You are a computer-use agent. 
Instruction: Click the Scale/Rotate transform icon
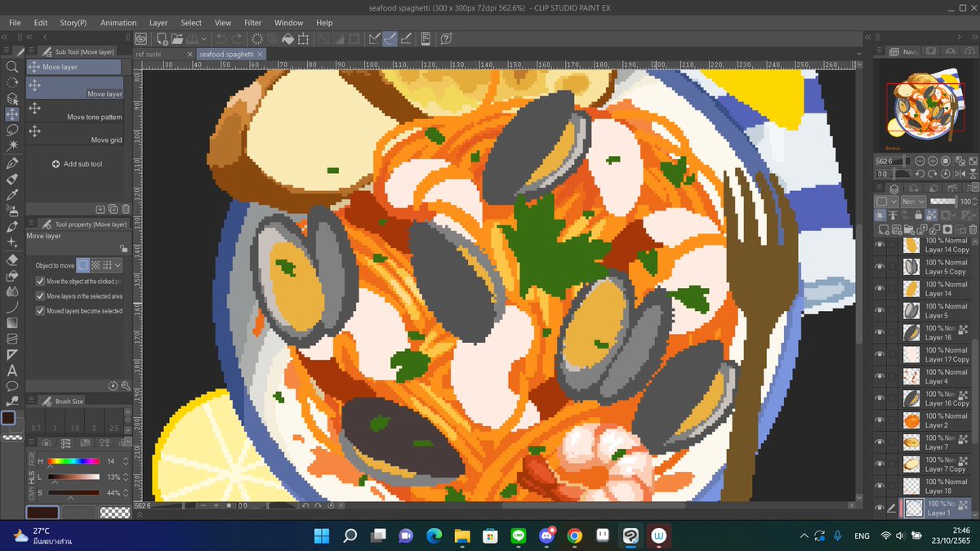point(303,38)
